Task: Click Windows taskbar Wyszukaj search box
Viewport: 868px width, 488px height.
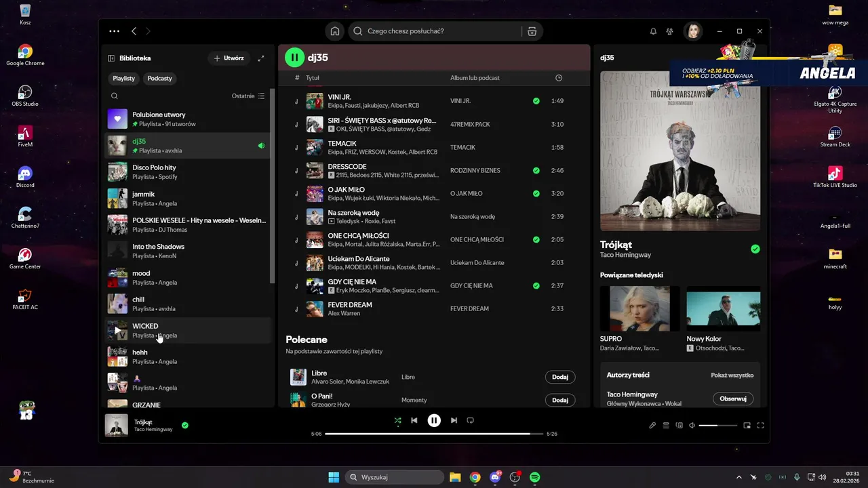Action: pos(394,477)
